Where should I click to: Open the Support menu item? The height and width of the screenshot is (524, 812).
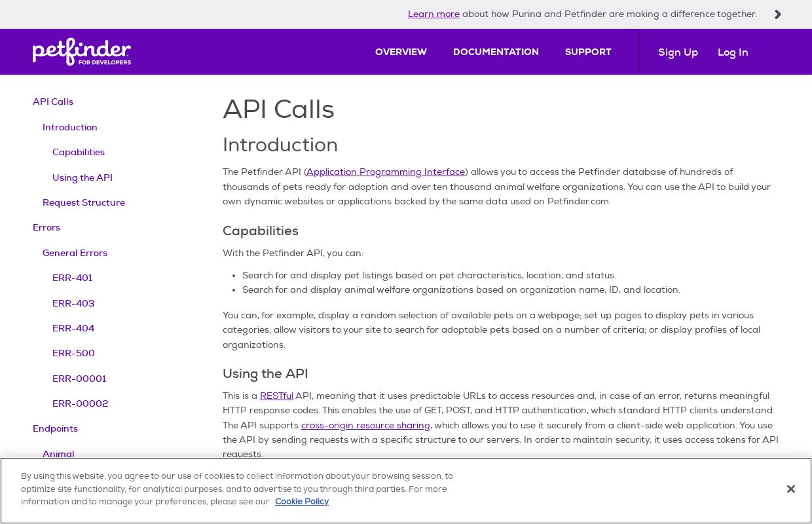point(588,52)
